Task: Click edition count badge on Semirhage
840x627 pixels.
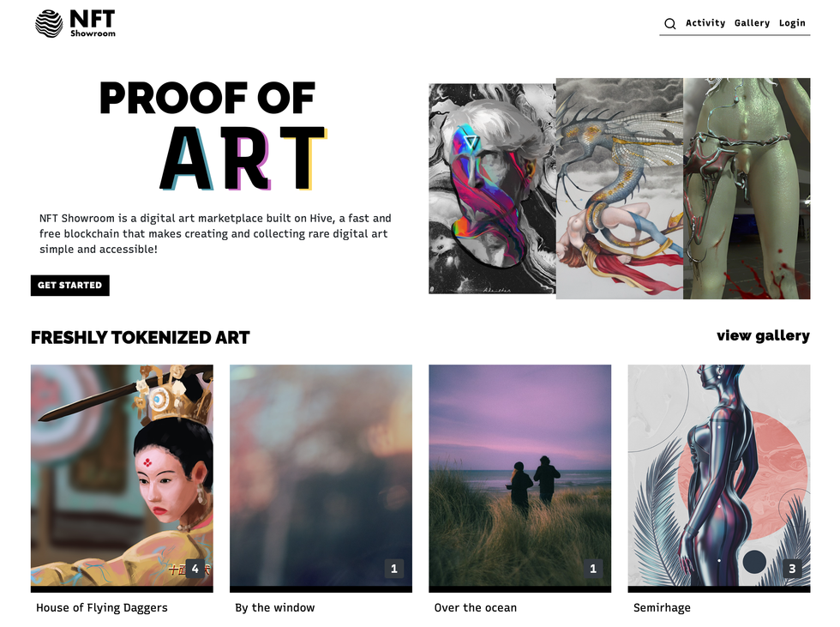Action: 792,569
